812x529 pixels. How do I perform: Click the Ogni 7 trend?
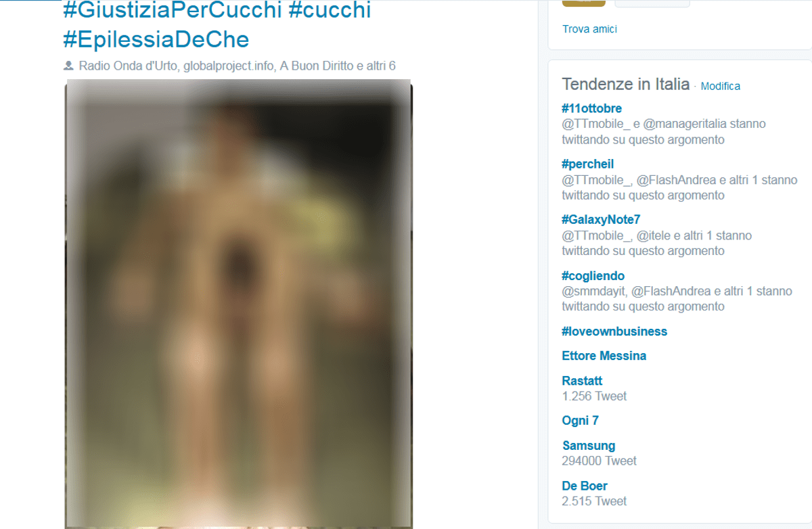580,421
